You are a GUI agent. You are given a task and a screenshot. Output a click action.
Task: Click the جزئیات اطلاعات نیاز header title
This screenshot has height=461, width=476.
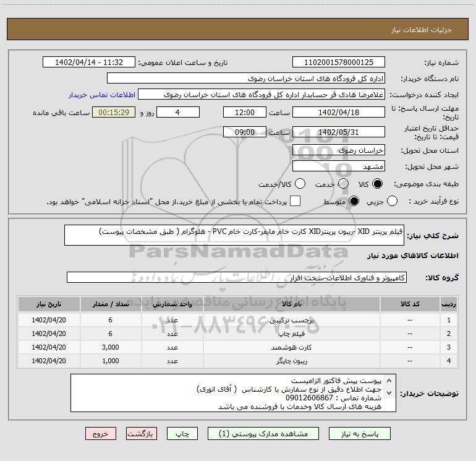pos(422,30)
